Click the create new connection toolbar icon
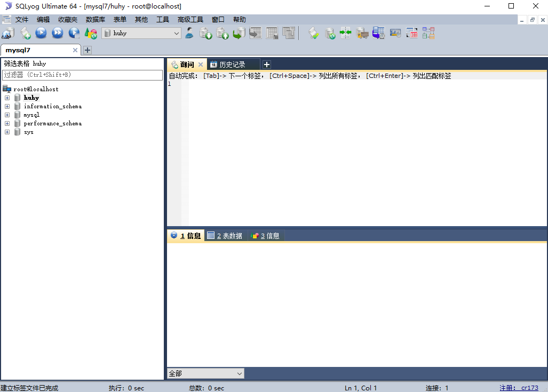This screenshot has height=392, width=548. tap(8, 33)
